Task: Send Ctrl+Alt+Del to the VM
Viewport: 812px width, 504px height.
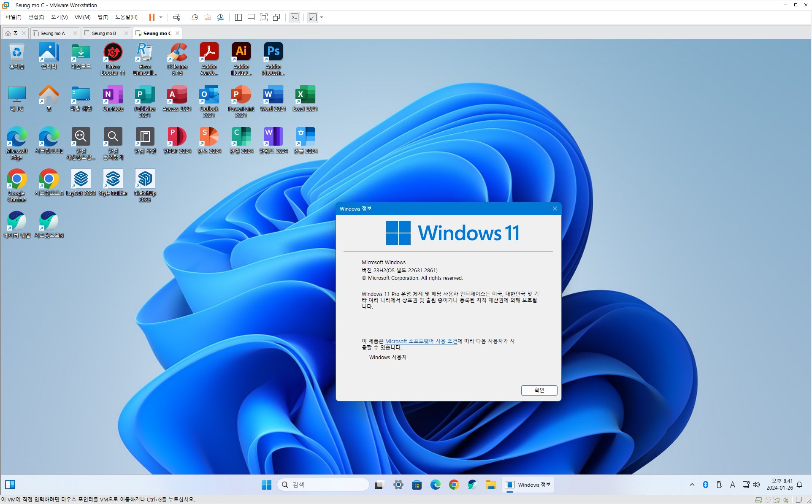Action: tap(177, 17)
